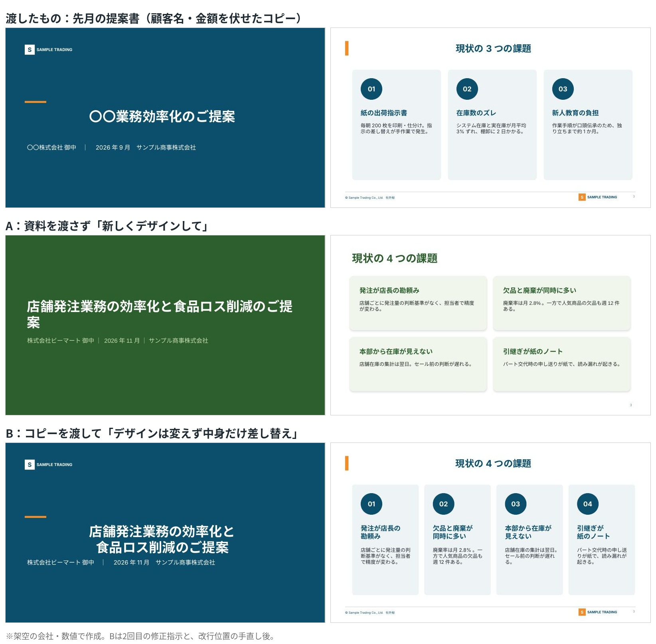The width and height of the screenshot is (656, 644).
Task: Click the card title "新人教育の負担"
Action: (x=575, y=113)
